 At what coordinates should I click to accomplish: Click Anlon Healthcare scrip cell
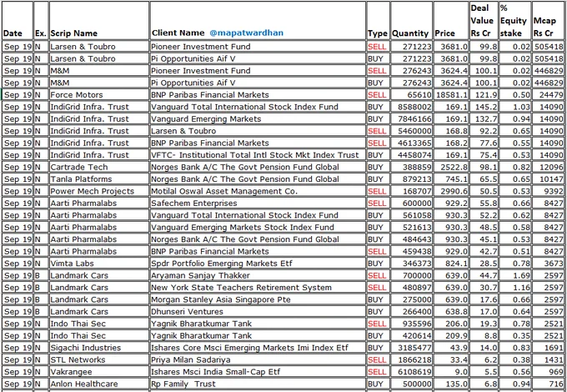98,384
